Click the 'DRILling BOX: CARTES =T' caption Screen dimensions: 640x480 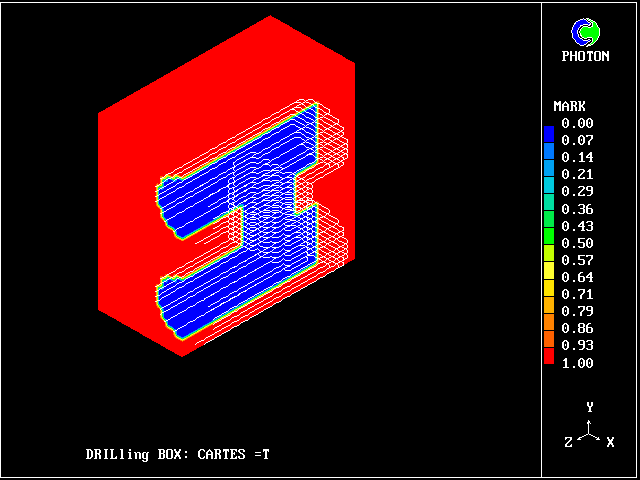177,455
